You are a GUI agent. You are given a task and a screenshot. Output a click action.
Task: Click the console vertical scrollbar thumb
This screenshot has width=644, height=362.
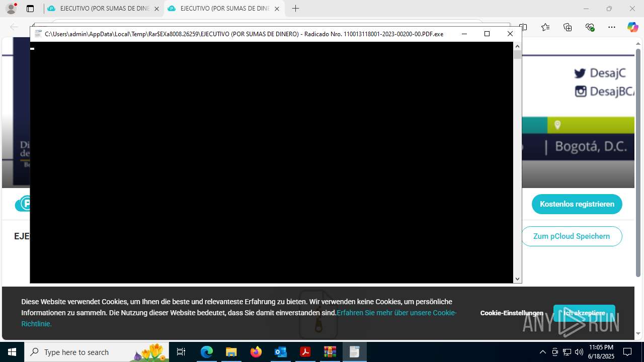[517, 55]
